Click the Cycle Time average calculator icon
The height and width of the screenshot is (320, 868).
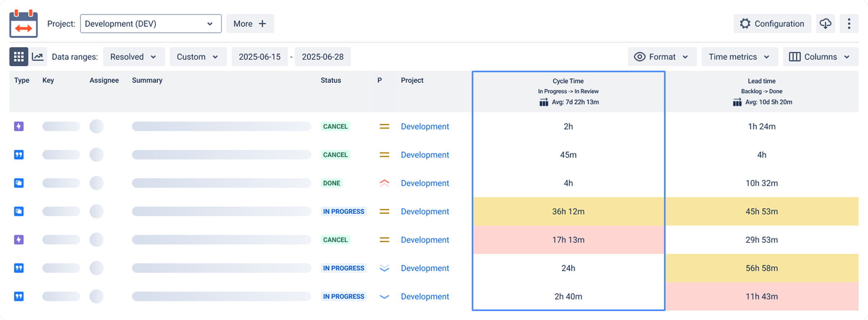click(544, 102)
